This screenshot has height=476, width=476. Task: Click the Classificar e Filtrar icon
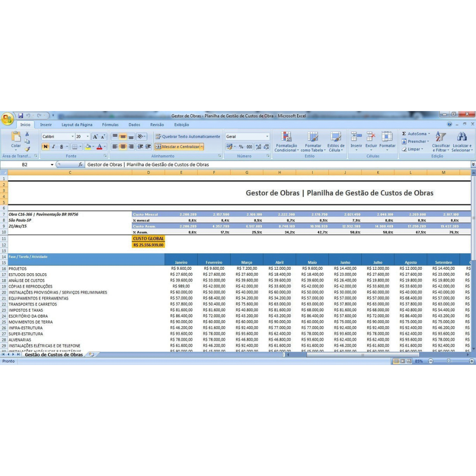click(x=441, y=137)
